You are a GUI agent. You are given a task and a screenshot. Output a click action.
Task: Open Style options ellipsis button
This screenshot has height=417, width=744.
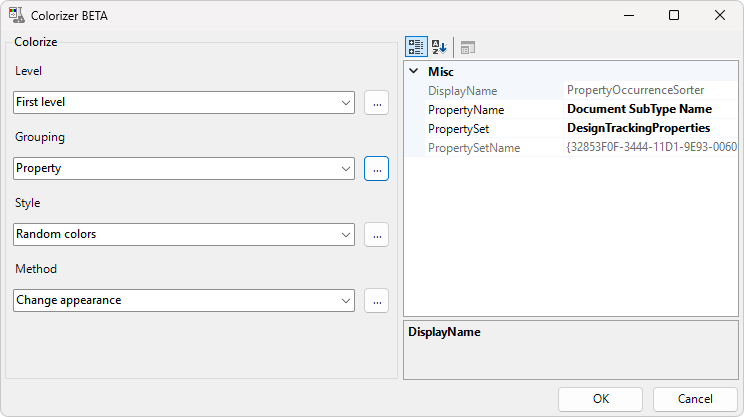(x=376, y=234)
